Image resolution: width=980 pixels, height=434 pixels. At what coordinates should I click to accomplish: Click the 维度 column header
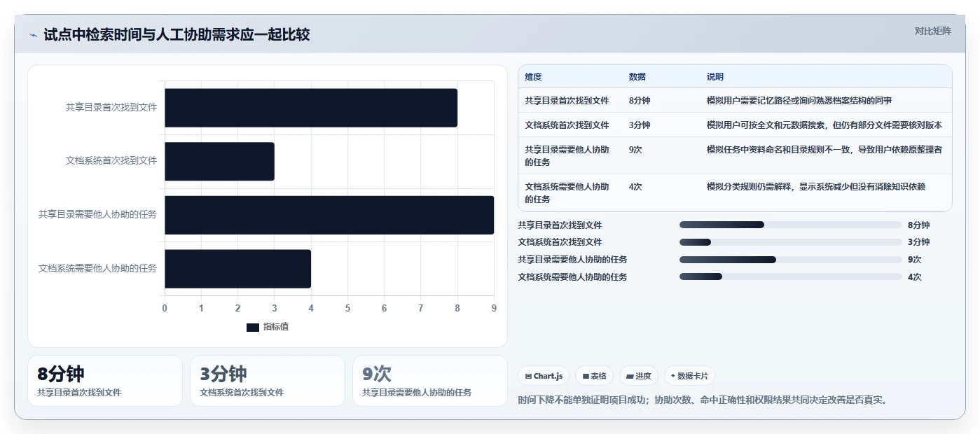pyautogui.click(x=533, y=77)
